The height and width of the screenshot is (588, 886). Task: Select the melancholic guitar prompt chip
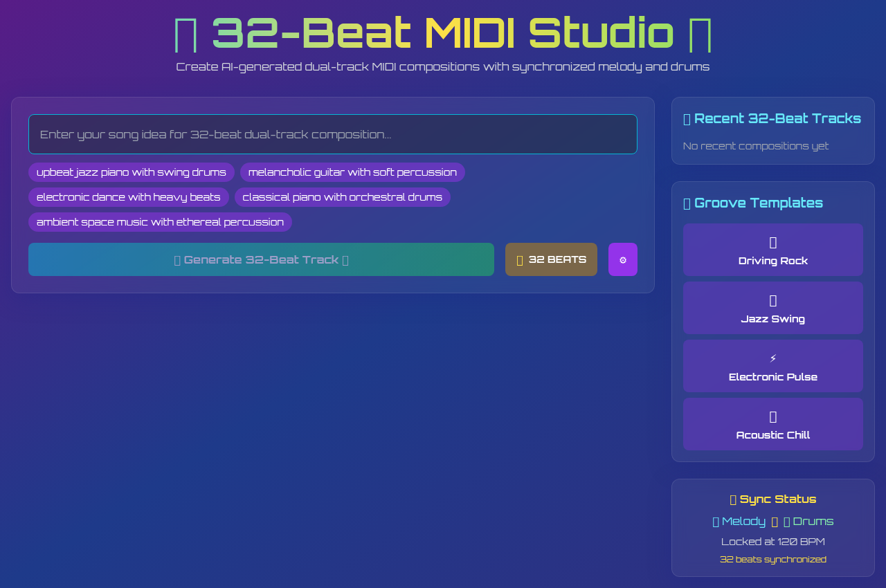tap(352, 172)
